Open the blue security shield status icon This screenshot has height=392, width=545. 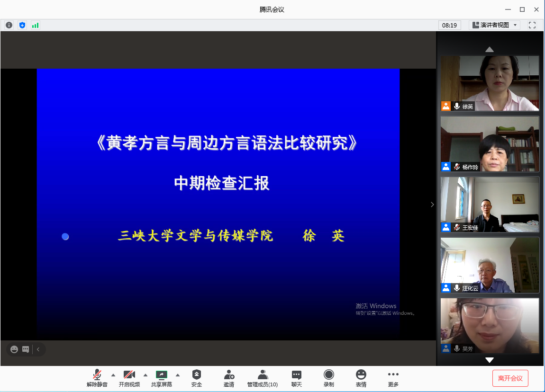click(x=22, y=25)
